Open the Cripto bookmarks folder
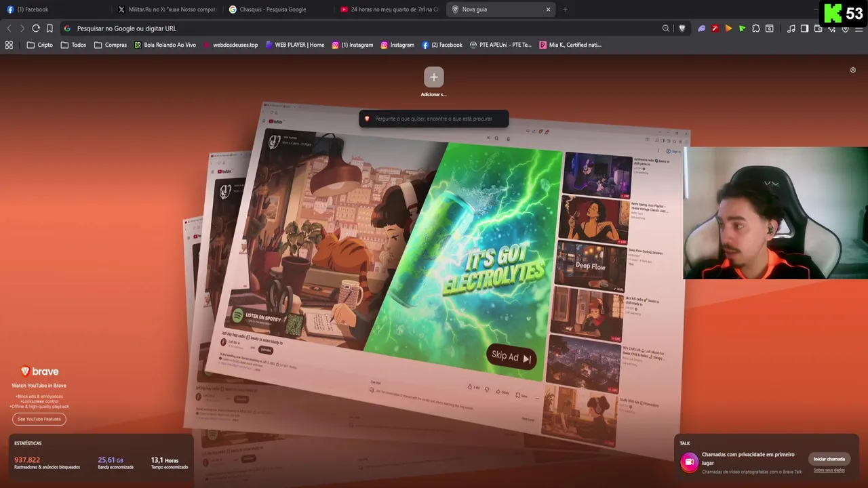This screenshot has height=488, width=868. (x=39, y=45)
